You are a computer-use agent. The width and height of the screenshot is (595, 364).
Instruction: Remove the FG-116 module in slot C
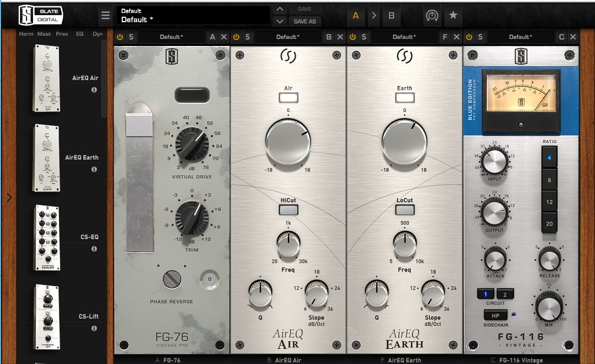pos(573,37)
